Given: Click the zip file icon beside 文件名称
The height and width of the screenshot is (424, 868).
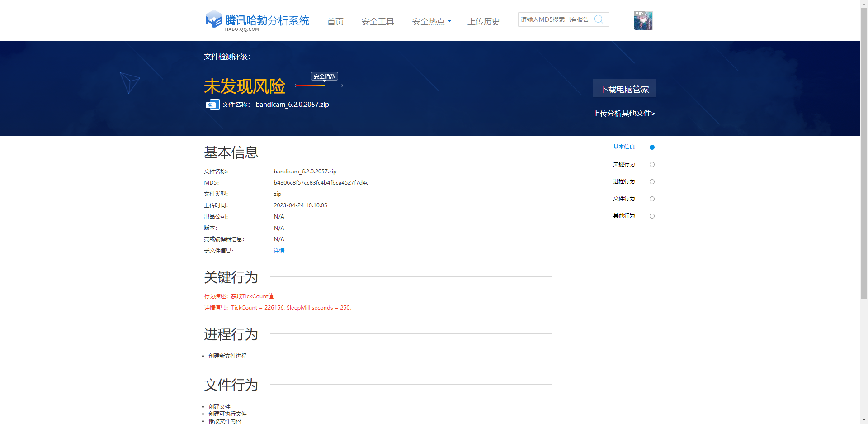Looking at the screenshot, I should [212, 105].
